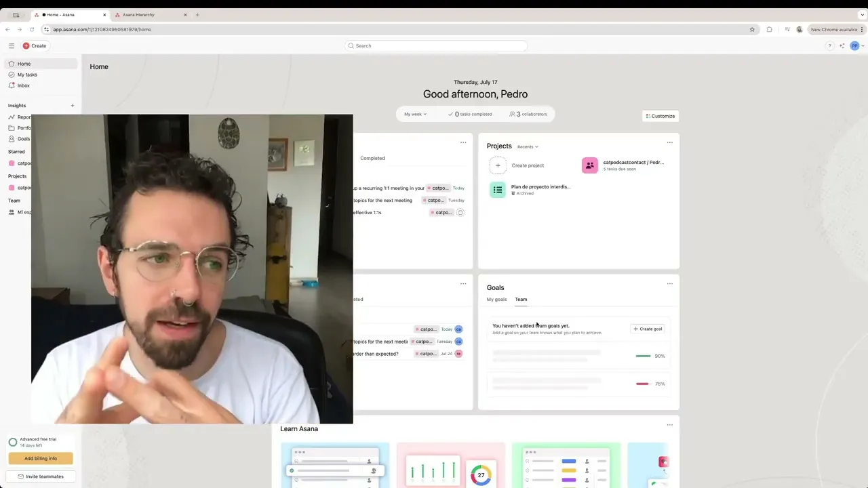Open Reporting under Insights
Screen dimensions: 868x488
coord(25,117)
